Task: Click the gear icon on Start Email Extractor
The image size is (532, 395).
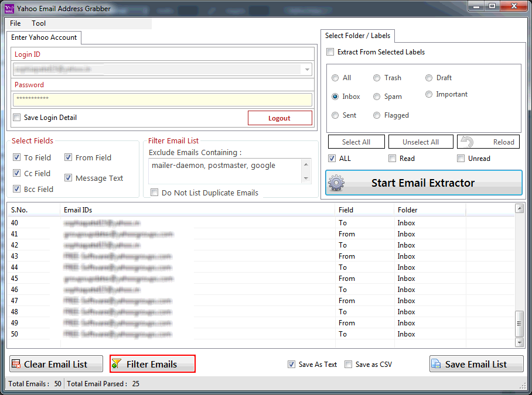Action: pyautogui.click(x=336, y=183)
